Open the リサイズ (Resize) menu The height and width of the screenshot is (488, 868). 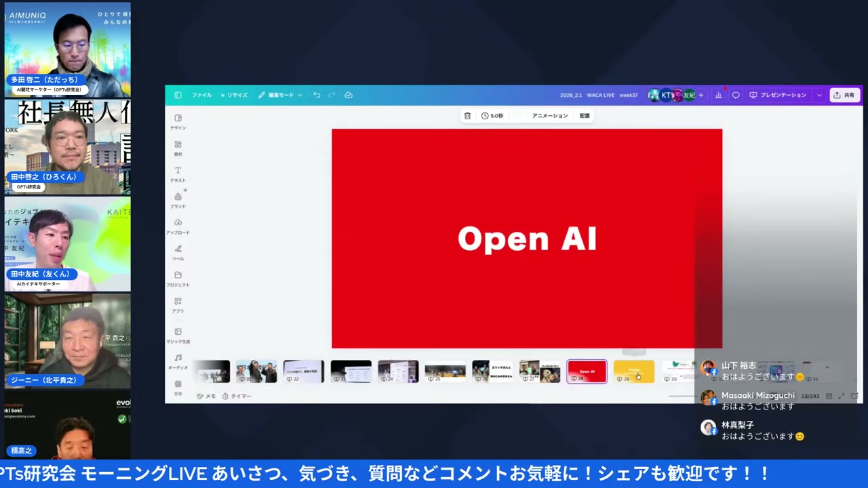[x=236, y=95]
